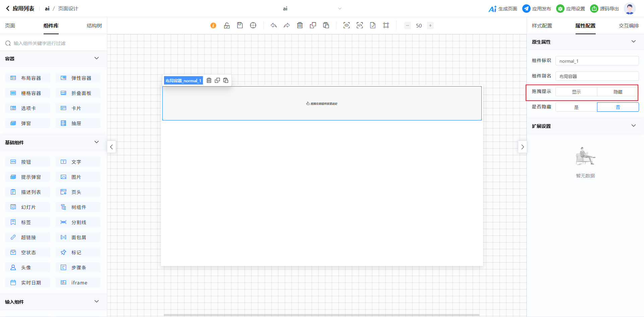This screenshot has width=644, height=317.
Task: Click the AI 生成页面 button
Action: [503, 9]
